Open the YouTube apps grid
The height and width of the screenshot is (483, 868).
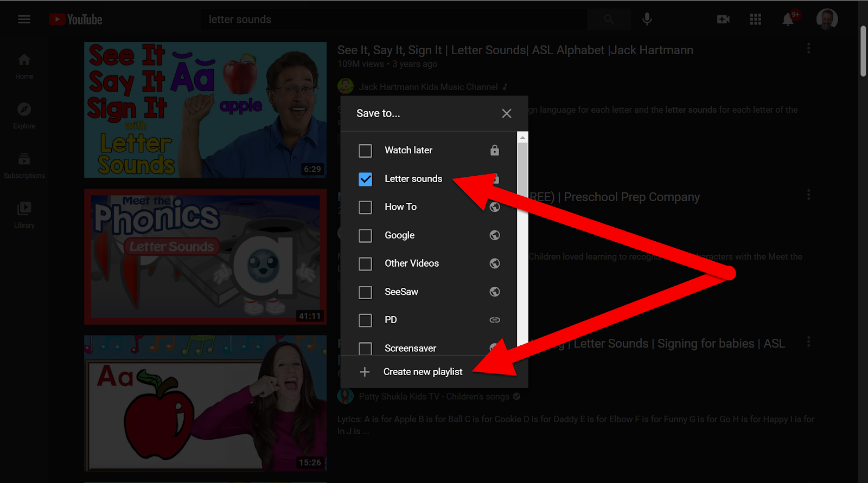pos(756,20)
